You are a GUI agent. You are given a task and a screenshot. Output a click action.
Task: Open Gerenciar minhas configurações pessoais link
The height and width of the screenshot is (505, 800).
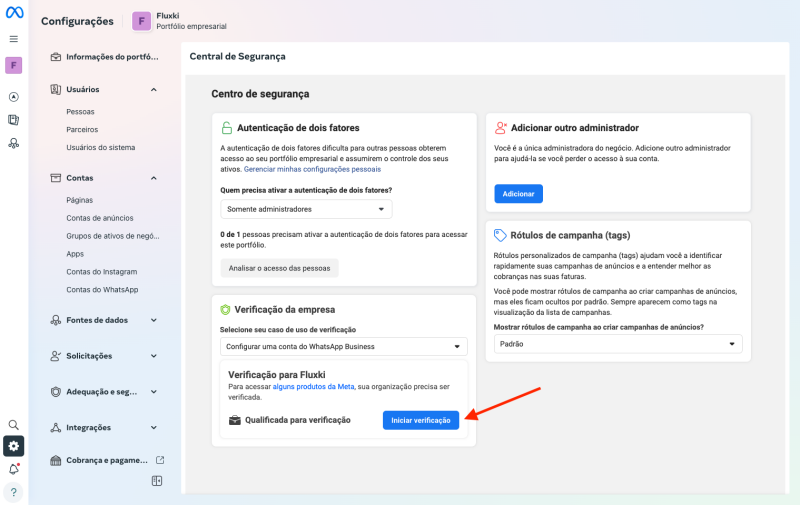[x=312, y=170]
